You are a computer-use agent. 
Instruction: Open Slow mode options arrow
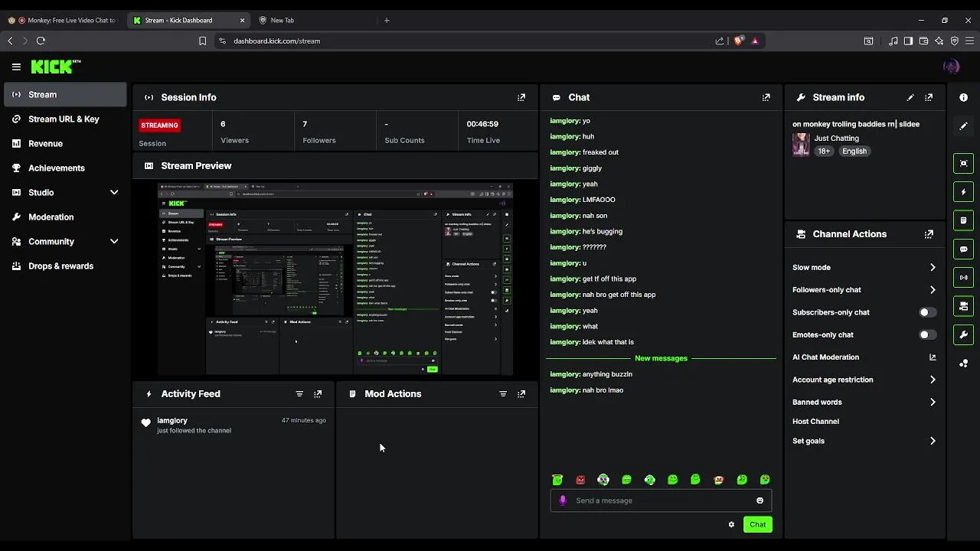click(933, 267)
